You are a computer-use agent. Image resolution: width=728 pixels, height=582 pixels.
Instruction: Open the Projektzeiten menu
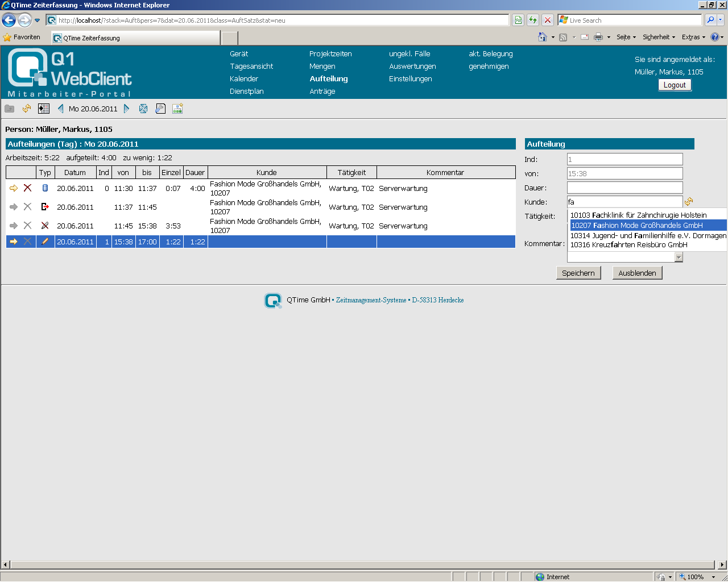330,54
